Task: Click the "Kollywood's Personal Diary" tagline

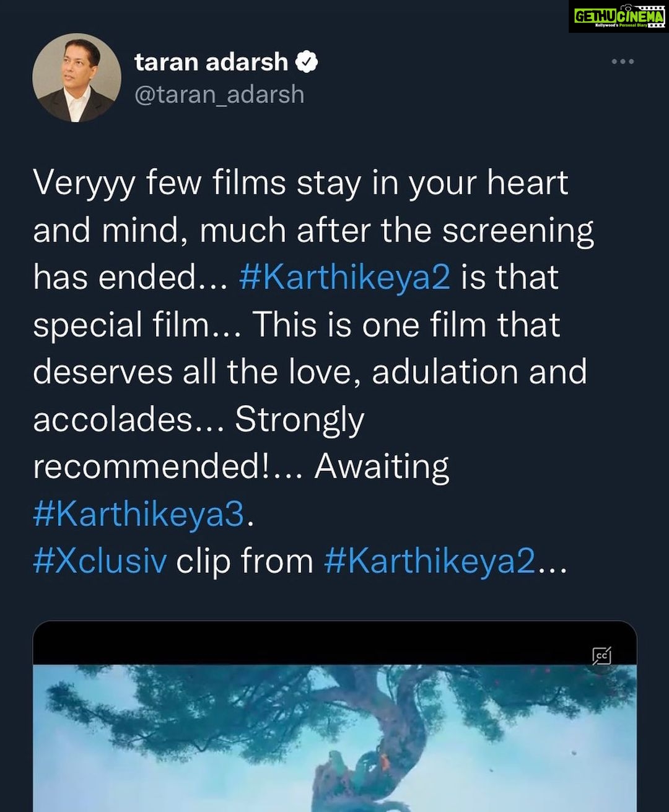Action: click(x=621, y=25)
